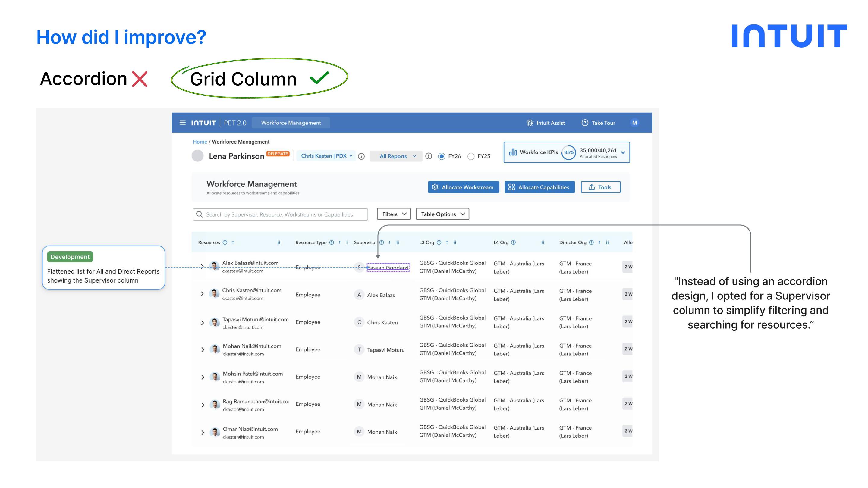Click the drag handle of L3 Org column
868x488 pixels.
(455, 242)
